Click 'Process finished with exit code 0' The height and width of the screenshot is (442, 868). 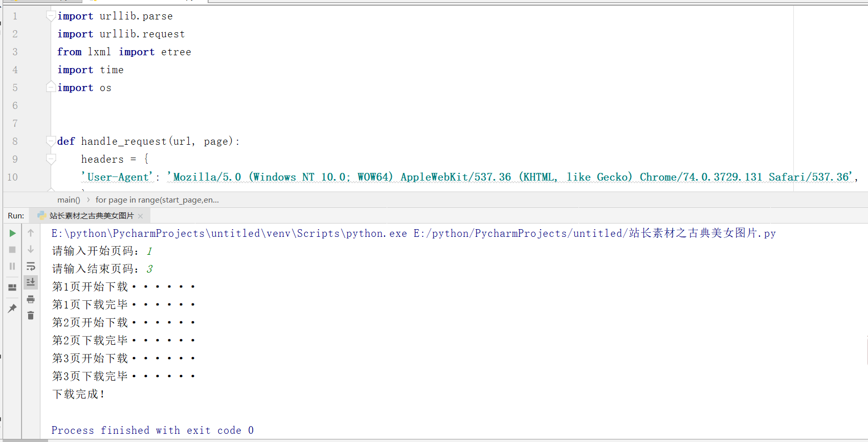[x=152, y=431]
